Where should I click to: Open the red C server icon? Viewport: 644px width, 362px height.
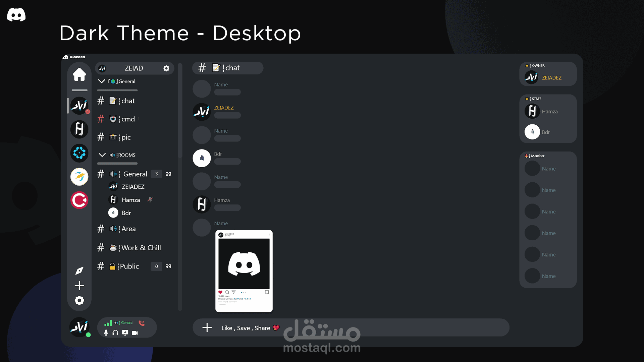pyautogui.click(x=79, y=200)
